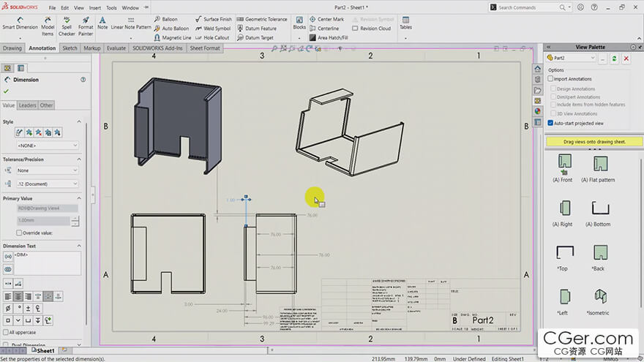Select the Isometric view thumbnail
Viewport: 644px width, 362px height.
pos(600,300)
